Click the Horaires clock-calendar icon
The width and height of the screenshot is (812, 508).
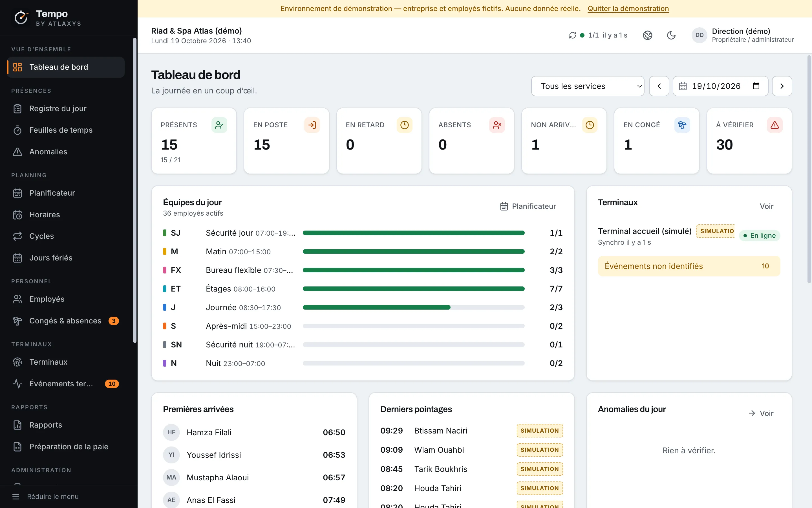point(17,215)
